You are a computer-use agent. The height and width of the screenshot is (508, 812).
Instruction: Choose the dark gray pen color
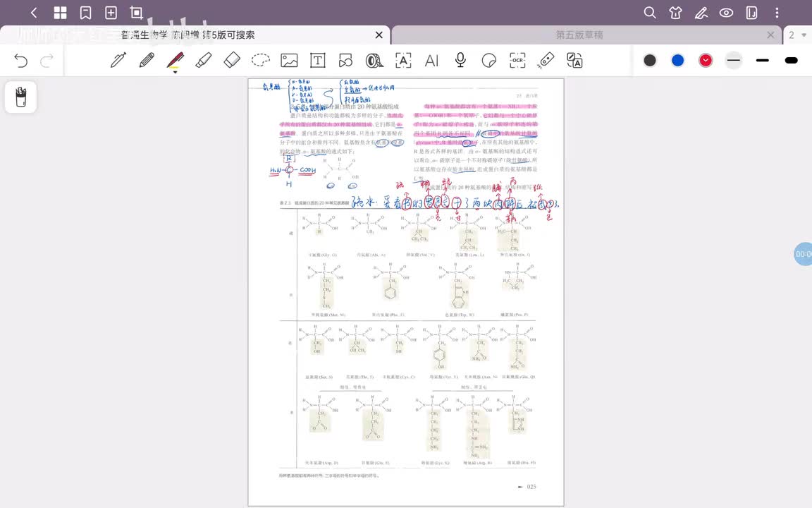(x=650, y=61)
